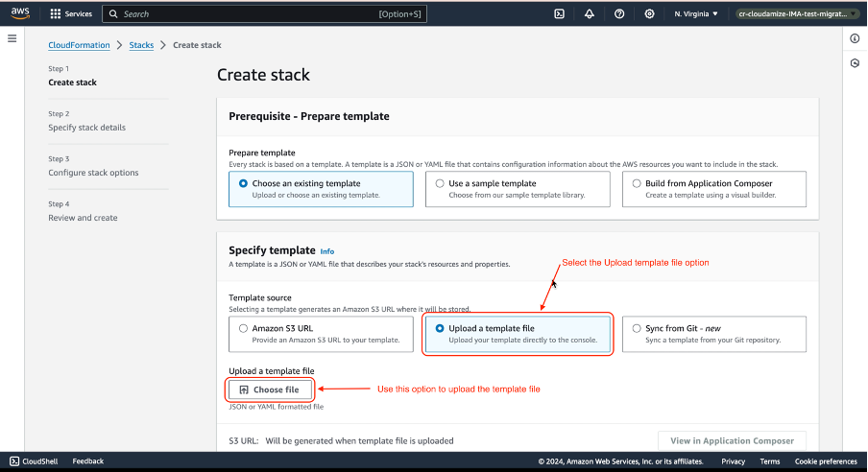Open the notifications bell
Viewport: 868px width, 472px height.
tap(589, 14)
